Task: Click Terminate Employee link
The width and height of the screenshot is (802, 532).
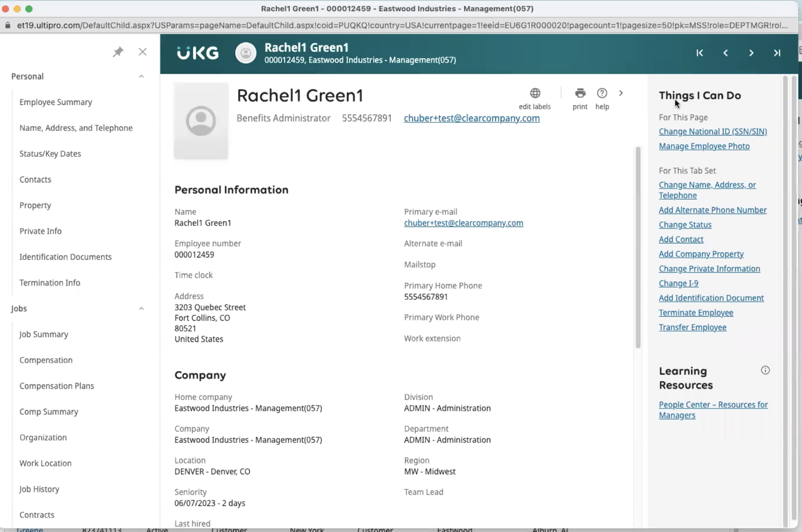Action: pyautogui.click(x=696, y=313)
